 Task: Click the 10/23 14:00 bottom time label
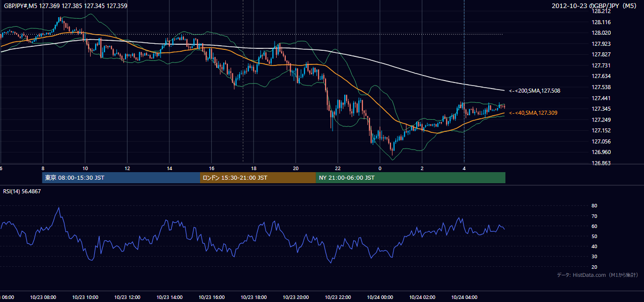pyautogui.click(x=169, y=297)
